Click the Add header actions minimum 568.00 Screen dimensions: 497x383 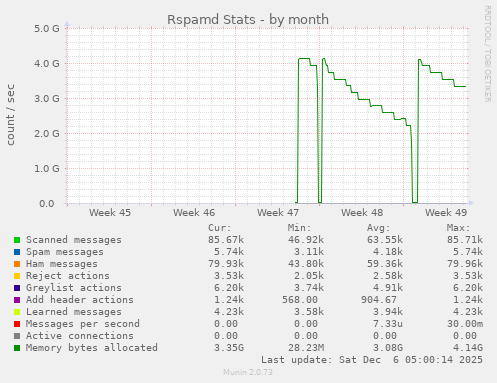pos(300,300)
